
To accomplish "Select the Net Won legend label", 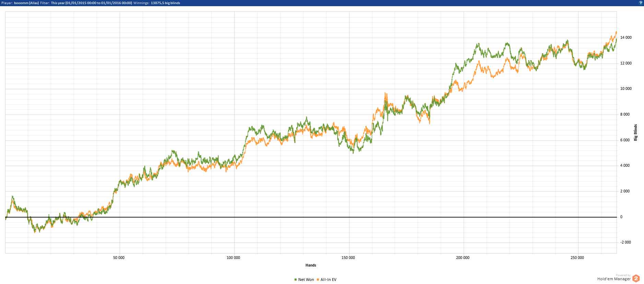I will [x=306, y=280].
